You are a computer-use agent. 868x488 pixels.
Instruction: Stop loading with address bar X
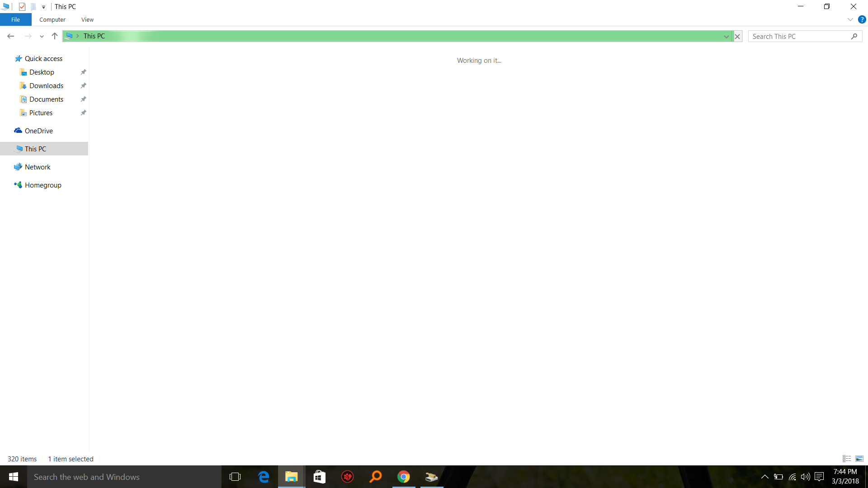point(737,37)
